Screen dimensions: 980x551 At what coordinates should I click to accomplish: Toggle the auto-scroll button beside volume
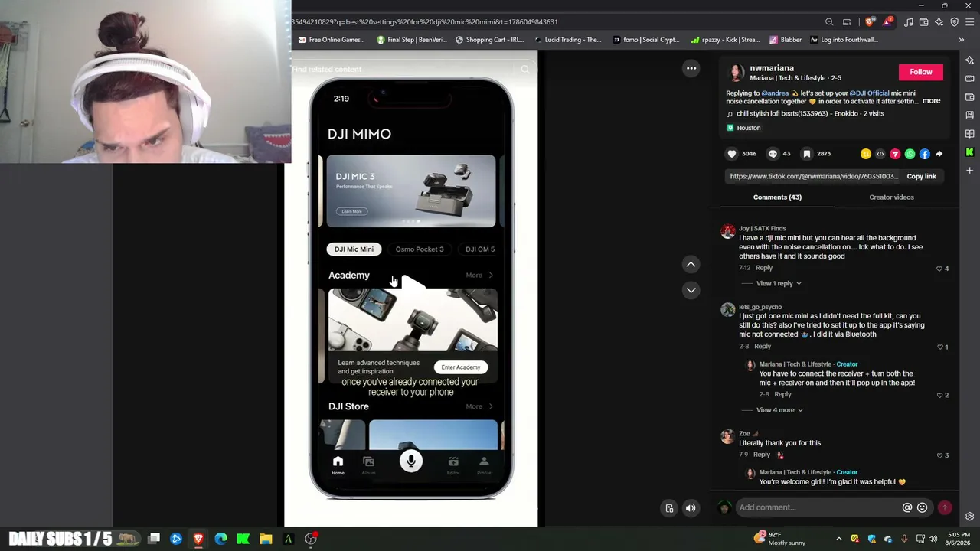[669, 508]
